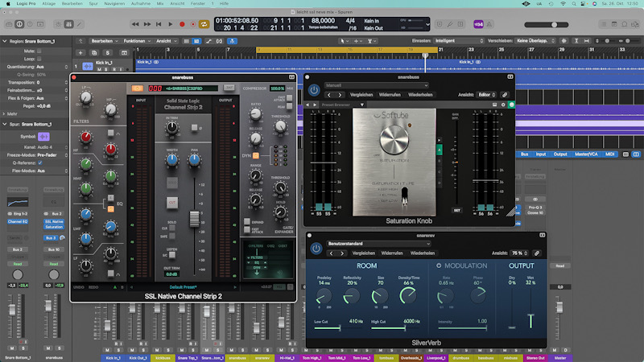This screenshot has width=644, height=362.
Task: Click Vergleichen in the Saturation Knob window
Action: [361, 95]
